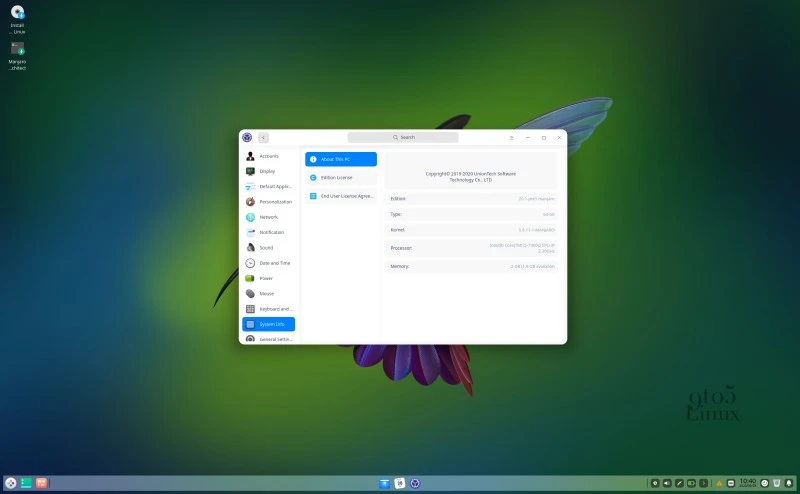Click the UnionTech copyright text

(x=471, y=177)
